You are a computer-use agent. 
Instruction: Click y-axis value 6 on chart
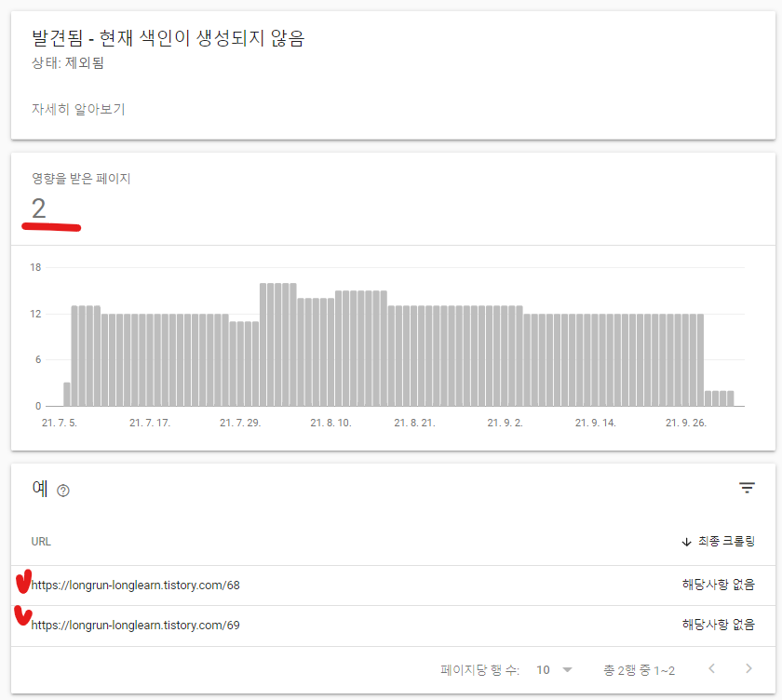pyautogui.click(x=38, y=359)
